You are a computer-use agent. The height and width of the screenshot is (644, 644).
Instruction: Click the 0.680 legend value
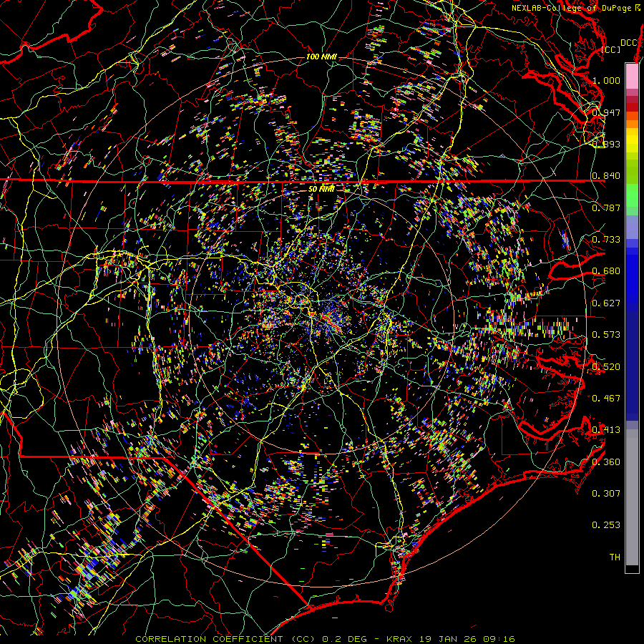606,271
